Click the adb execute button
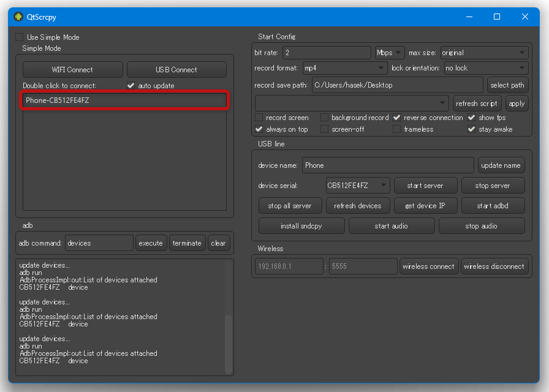 pos(151,243)
